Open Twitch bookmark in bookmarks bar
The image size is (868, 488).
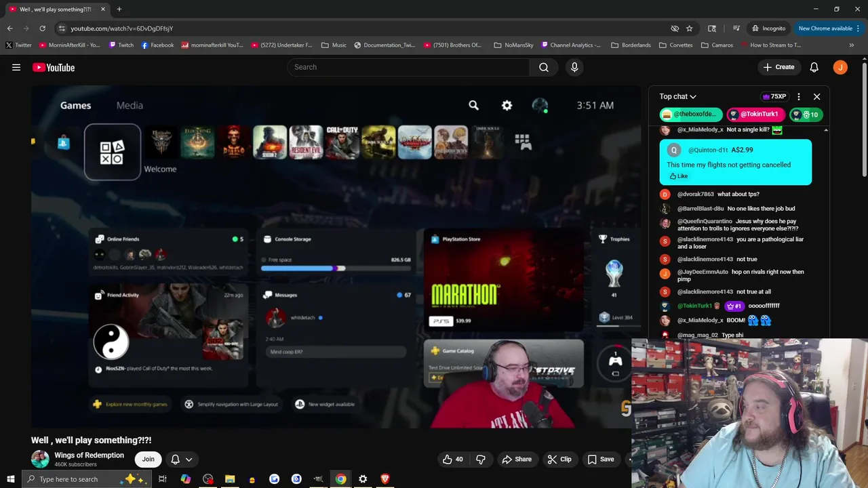(x=121, y=45)
